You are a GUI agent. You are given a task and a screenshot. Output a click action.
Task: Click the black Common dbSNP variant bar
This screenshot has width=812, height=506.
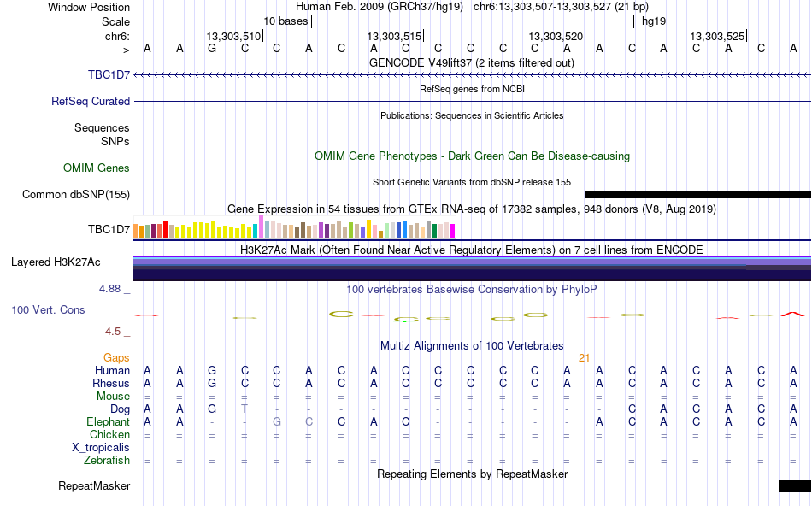[x=698, y=194]
